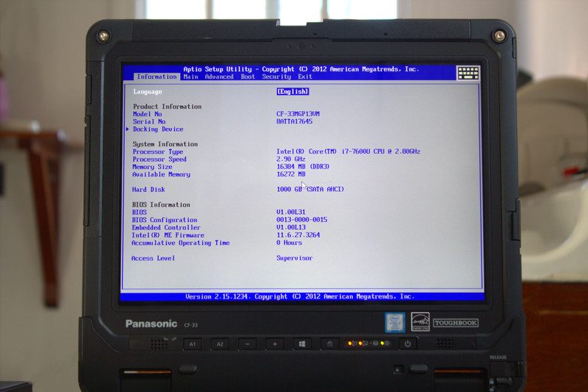Open the Advanced tab
Screen dimensions: 588x392
[219, 76]
